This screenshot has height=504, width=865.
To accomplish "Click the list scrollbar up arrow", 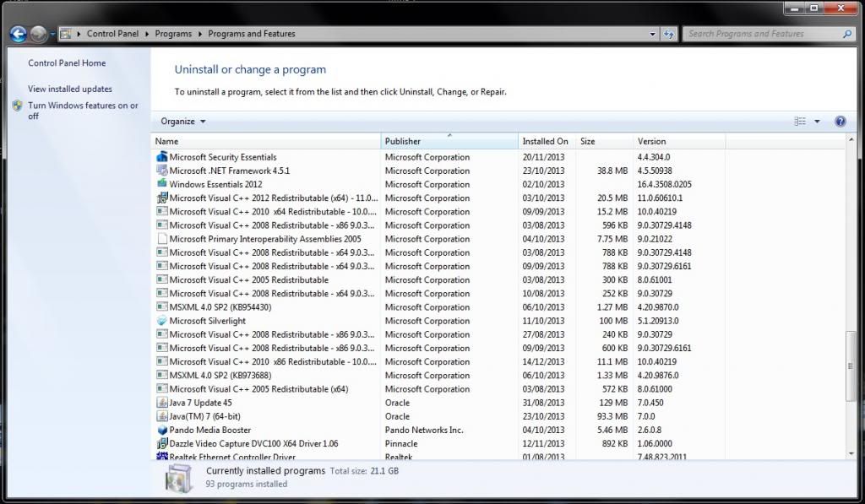I will click(x=851, y=140).
